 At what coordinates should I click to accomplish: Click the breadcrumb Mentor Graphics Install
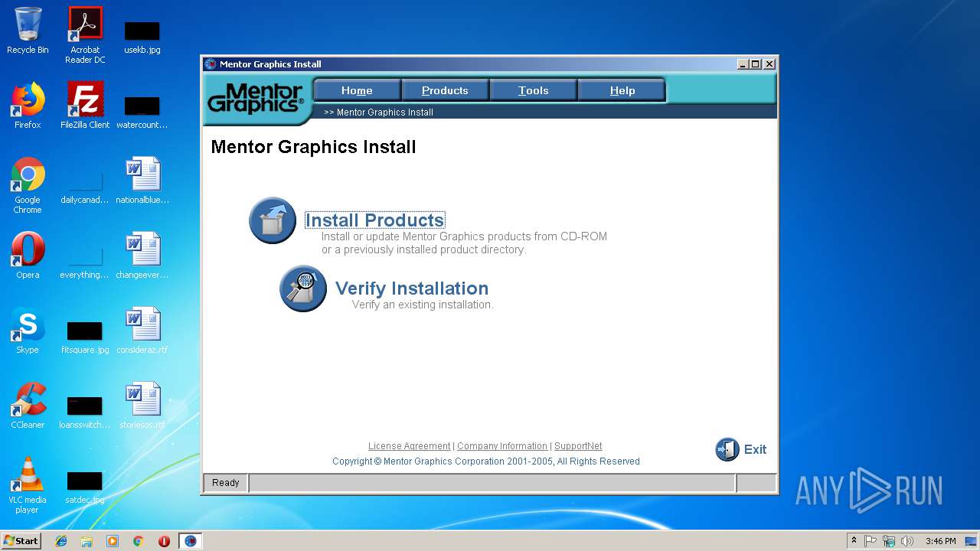385,112
